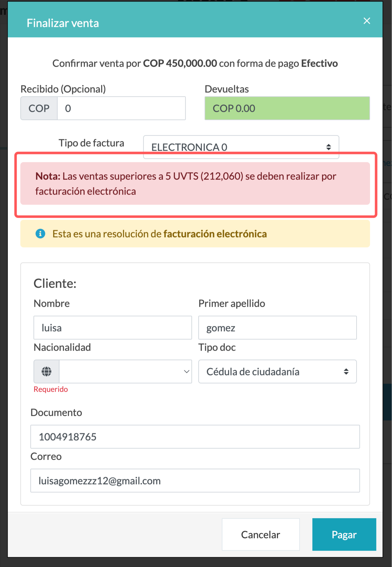Click the blue info icon in yellow banner
This screenshot has width=392, height=567.
coord(40,234)
